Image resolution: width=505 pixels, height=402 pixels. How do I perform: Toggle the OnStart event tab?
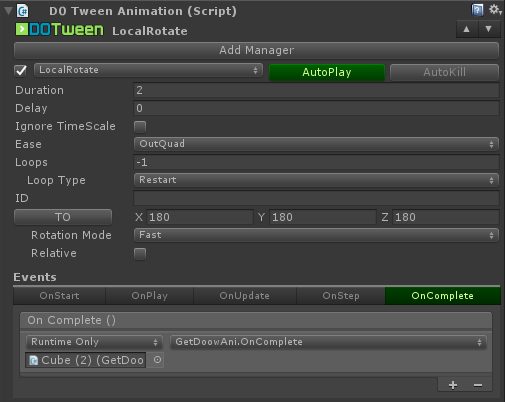coord(59,296)
